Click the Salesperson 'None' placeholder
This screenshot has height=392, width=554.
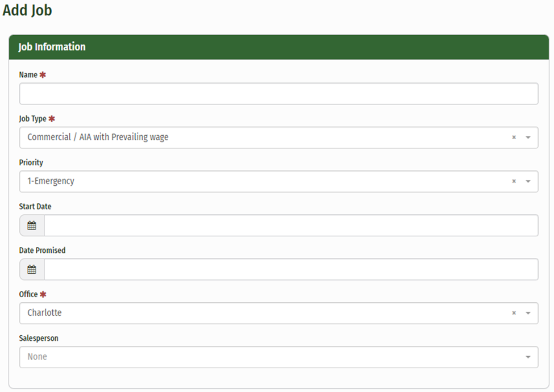pos(37,357)
